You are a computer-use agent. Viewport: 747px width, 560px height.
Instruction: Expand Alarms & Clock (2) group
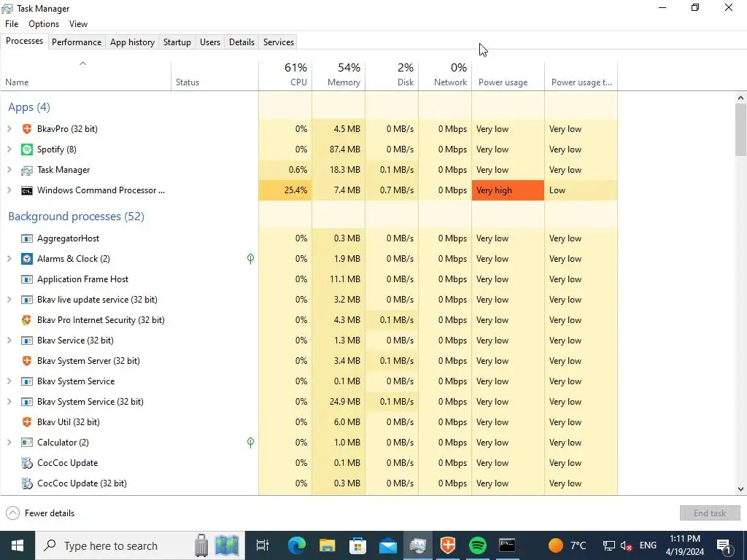coord(9,259)
